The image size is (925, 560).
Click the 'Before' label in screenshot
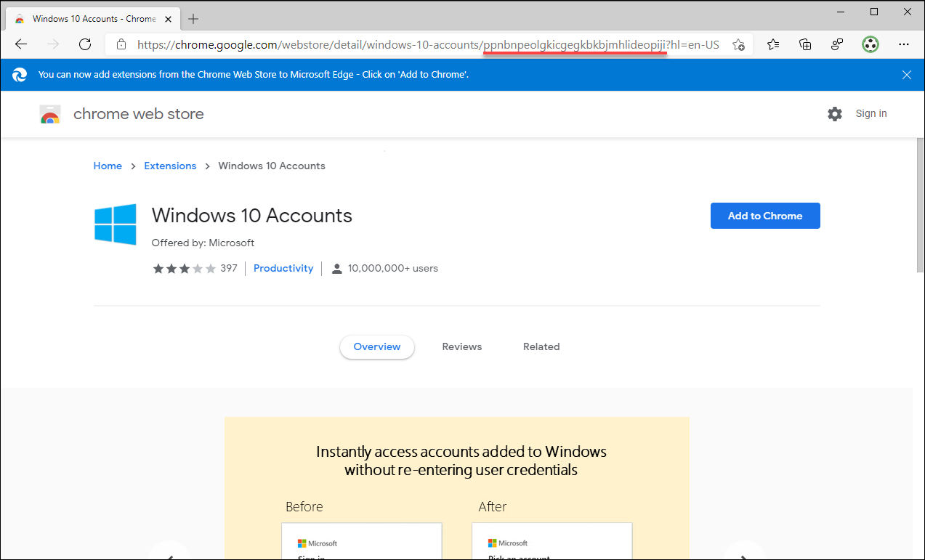click(304, 506)
